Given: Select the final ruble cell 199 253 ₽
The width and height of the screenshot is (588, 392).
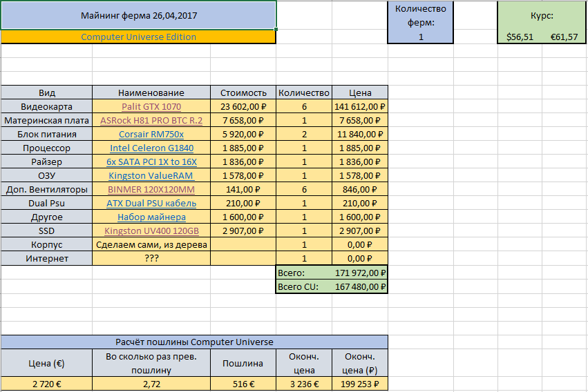Looking at the screenshot, I should point(360,384).
